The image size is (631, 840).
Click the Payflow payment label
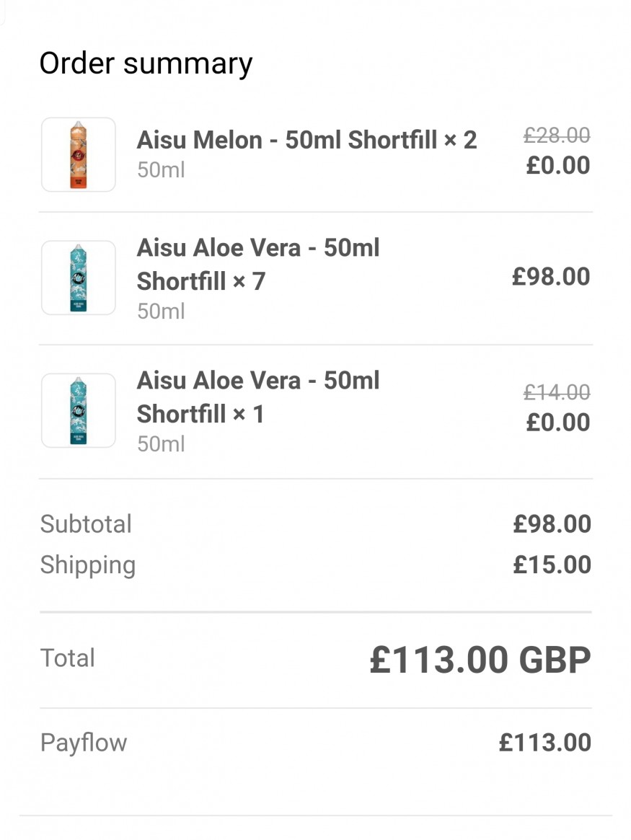84,743
